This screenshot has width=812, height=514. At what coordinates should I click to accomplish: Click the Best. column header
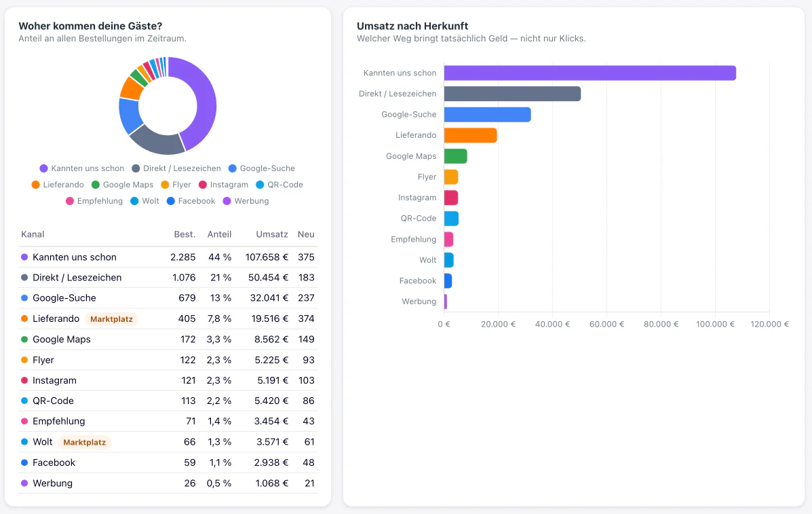tap(185, 234)
